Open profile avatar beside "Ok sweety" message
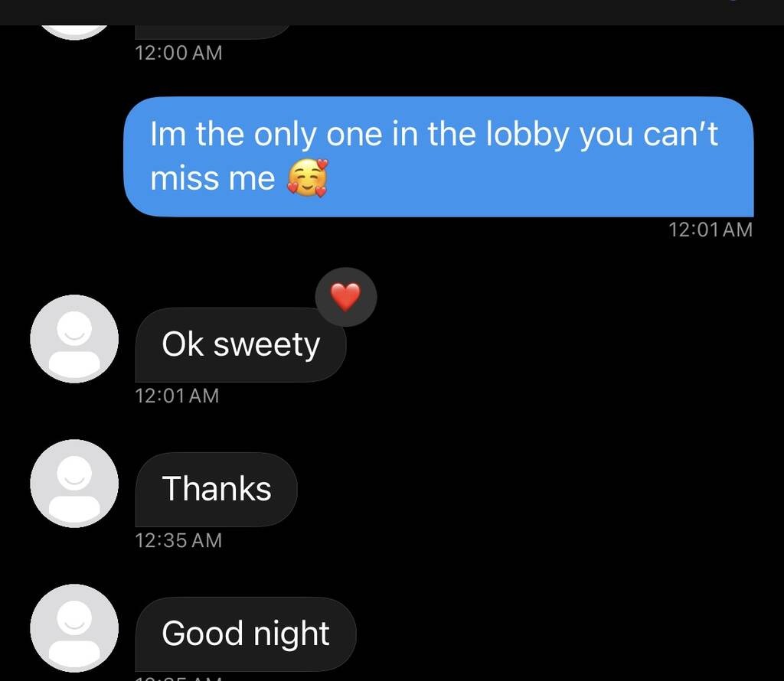Image resolution: width=784 pixels, height=681 pixels. tap(74, 339)
